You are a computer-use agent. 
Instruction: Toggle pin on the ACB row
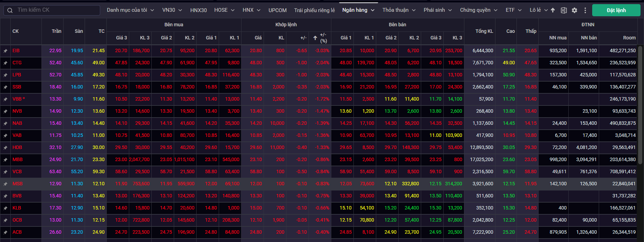(x=6, y=232)
